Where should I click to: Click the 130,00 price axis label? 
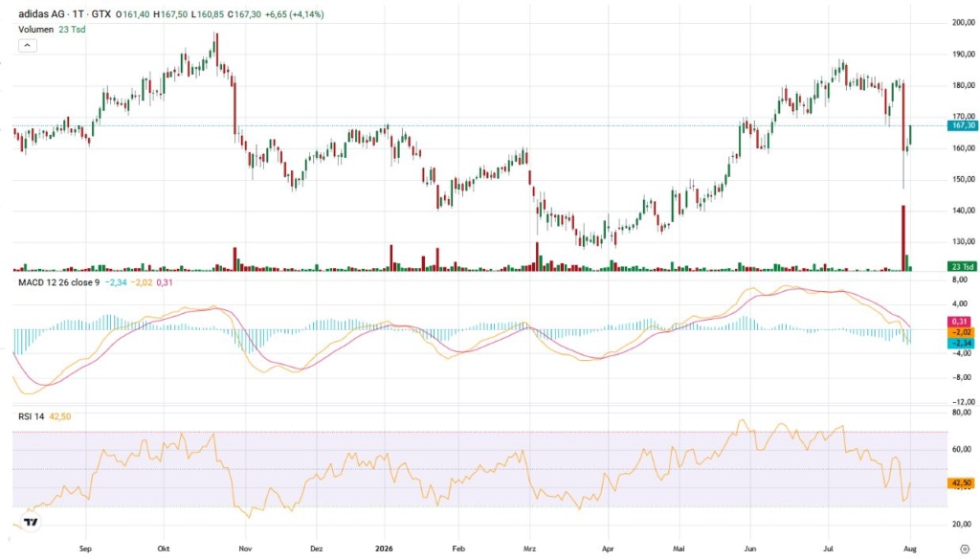[963, 241]
